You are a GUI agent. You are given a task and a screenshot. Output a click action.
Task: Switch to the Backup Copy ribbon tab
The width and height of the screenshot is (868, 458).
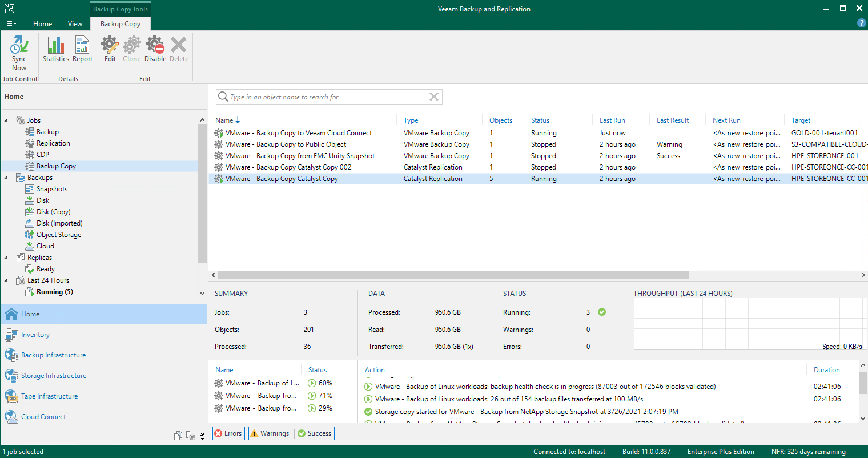[120, 24]
